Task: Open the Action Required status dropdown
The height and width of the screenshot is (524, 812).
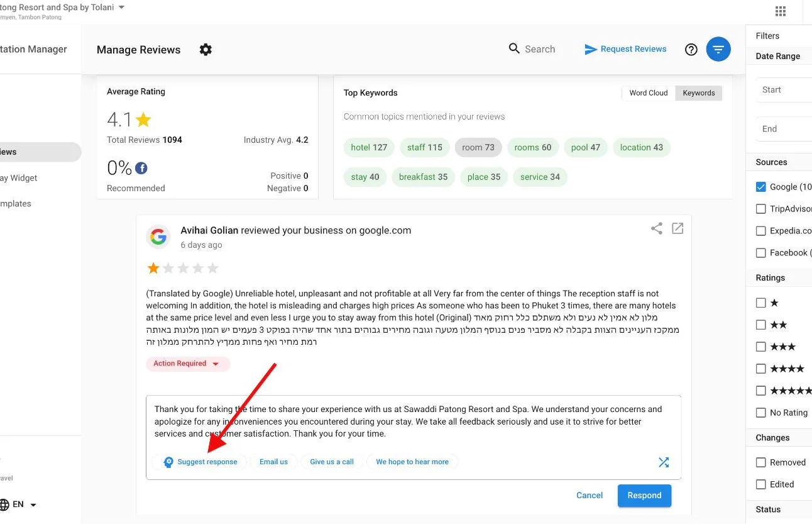Action: tap(188, 364)
